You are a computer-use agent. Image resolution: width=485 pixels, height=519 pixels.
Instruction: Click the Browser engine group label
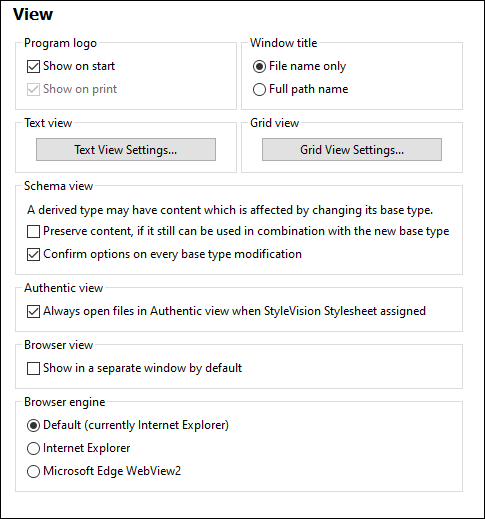tap(65, 402)
